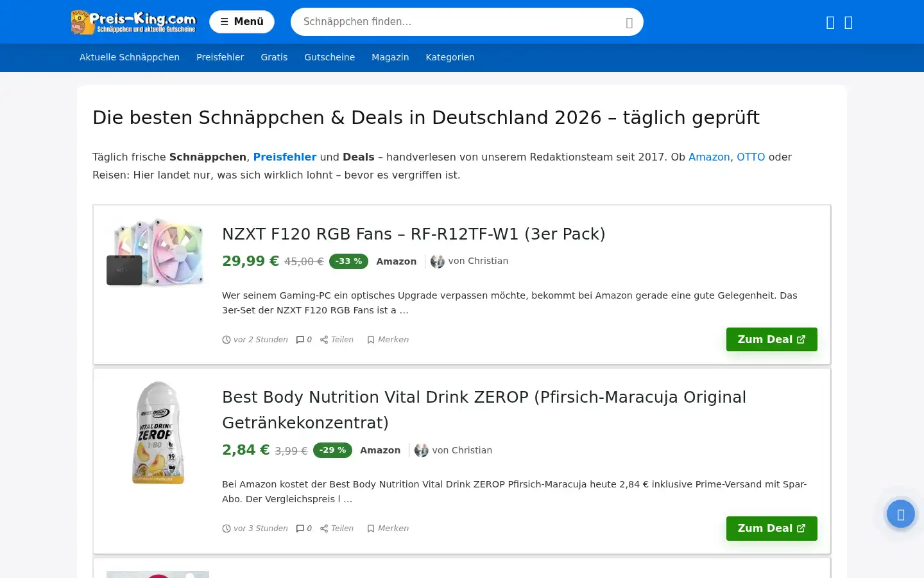Click 'von Christian' author on NZXT deal

[x=478, y=261]
